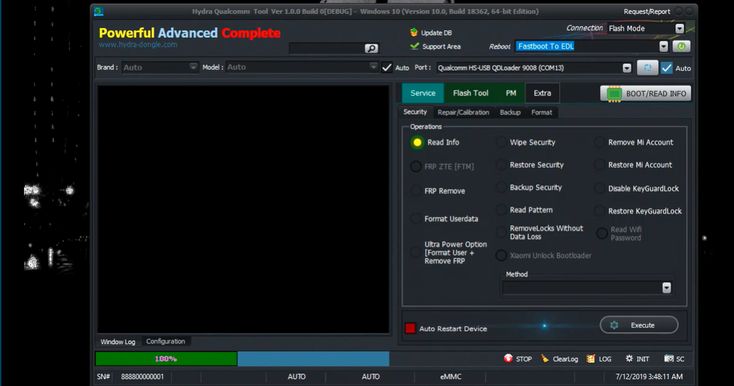This screenshot has height=386, width=734.
Task: Select Read Info radio option
Action: [417, 142]
